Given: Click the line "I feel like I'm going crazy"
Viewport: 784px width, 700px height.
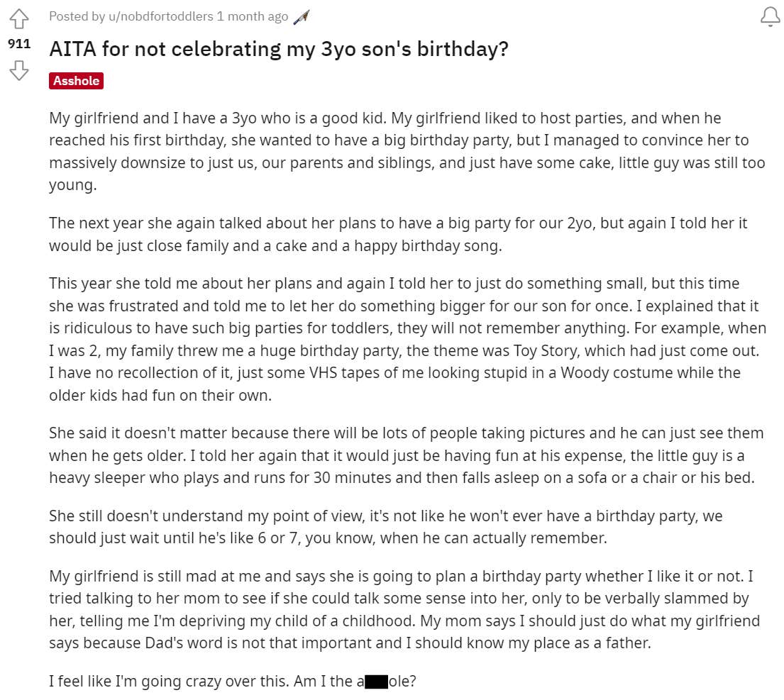Looking at the screenshot, I should click(231, 682).
